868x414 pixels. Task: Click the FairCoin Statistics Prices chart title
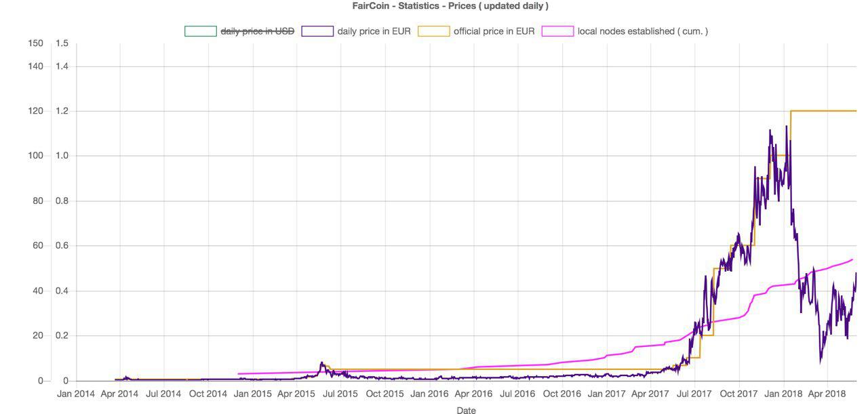tap(450, 6)
